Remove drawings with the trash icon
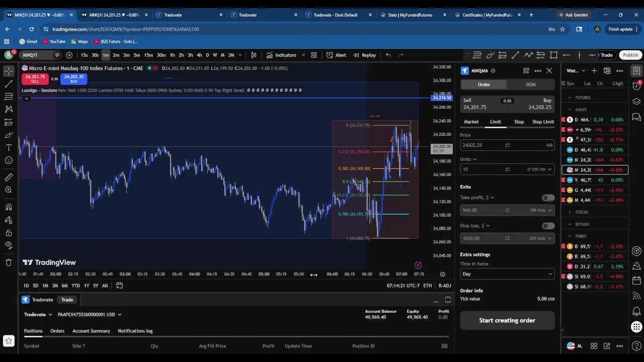The height and width of the screenshot is (362, 644). click(x=9, y=262)
